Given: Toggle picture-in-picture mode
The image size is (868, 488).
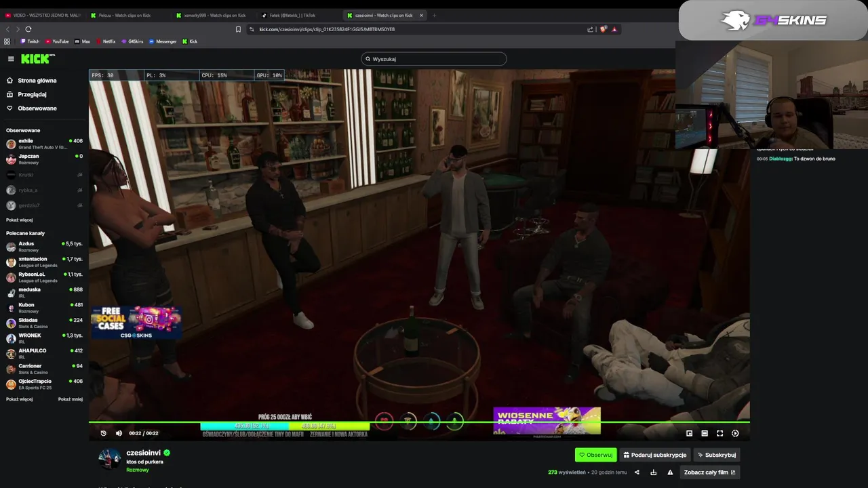Looking at the screenshot, I should click(x=690, y=433).
